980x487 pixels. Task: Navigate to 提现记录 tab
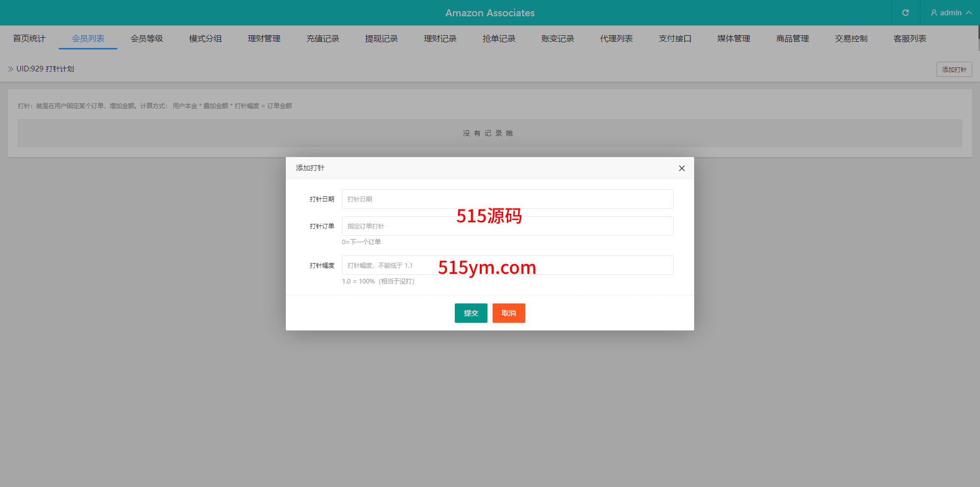point(381,39)
